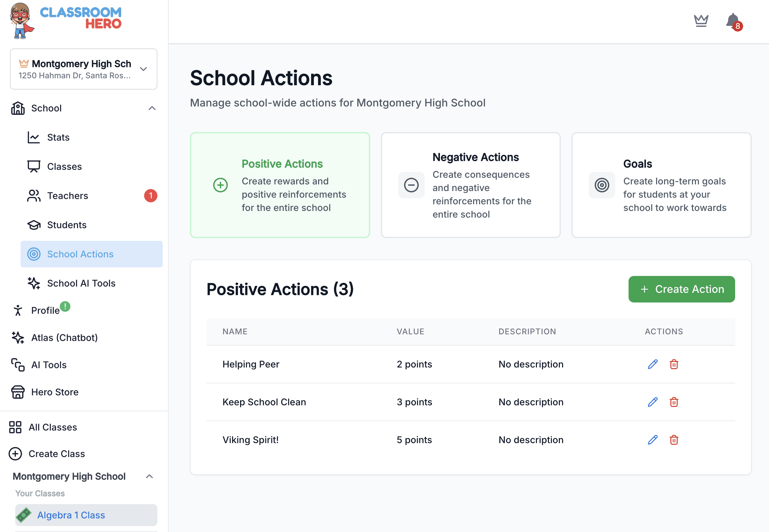Open the Montgomery High school selector dropdown
769x532 pixels.
(x=83, y=69)
